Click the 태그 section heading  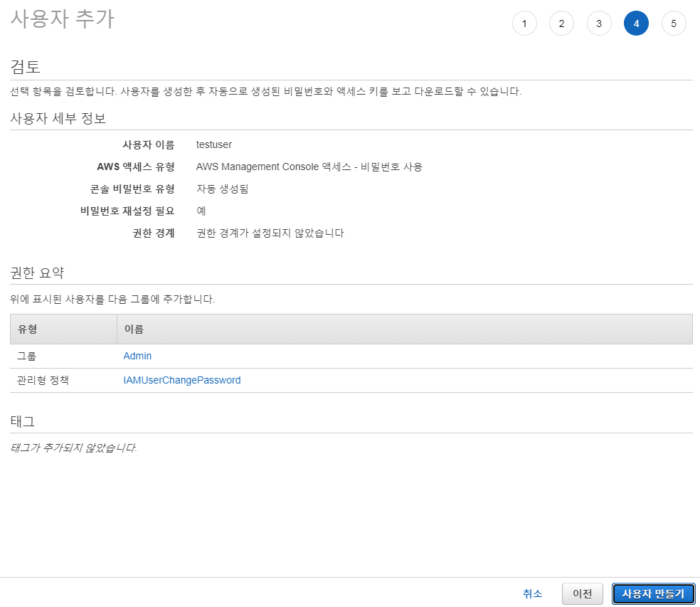click(x=22, y=421)
